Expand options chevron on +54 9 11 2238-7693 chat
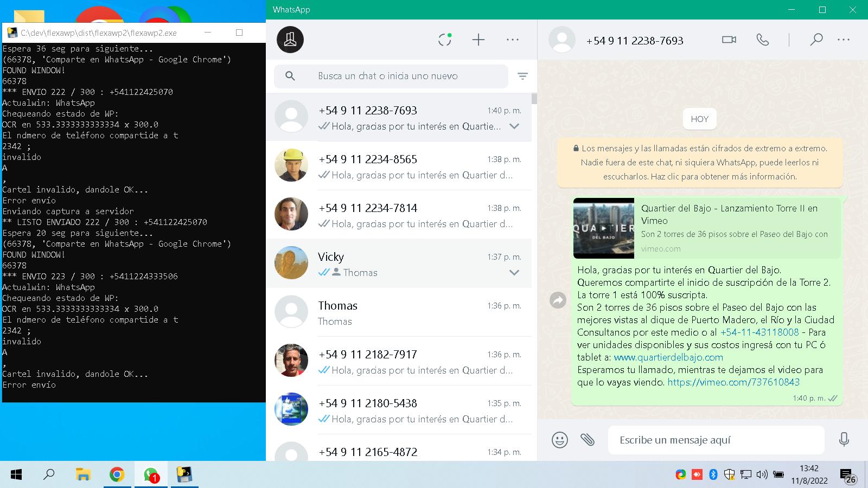This screenshot has width=868, height=488. click(514, 126)
